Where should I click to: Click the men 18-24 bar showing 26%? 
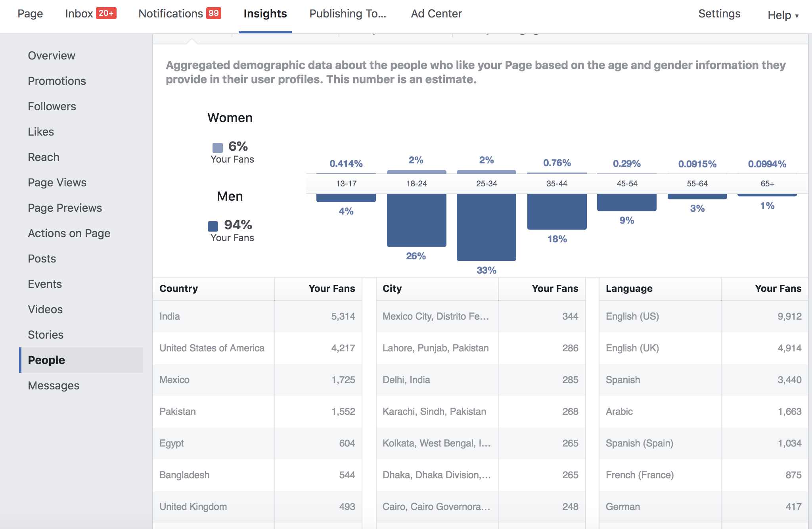pos(417,220)
